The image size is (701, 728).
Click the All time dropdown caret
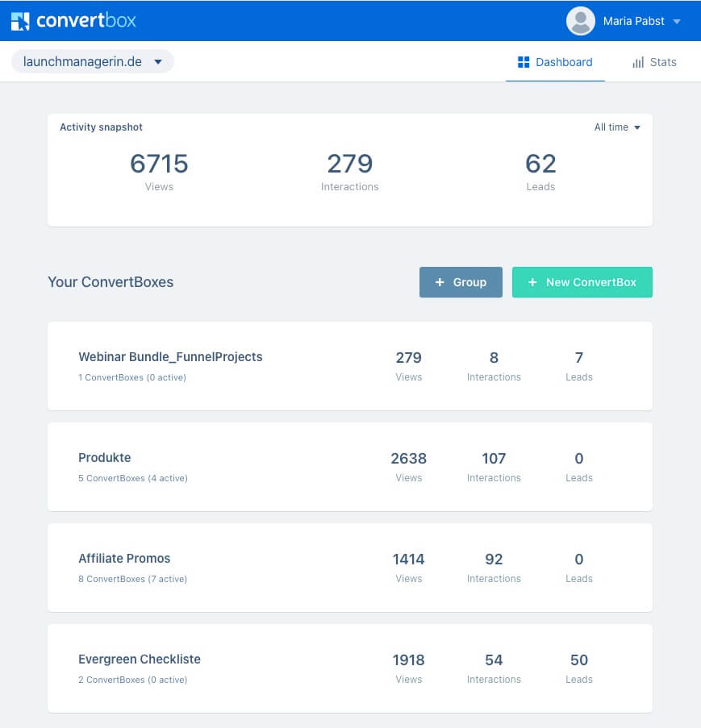637,127
